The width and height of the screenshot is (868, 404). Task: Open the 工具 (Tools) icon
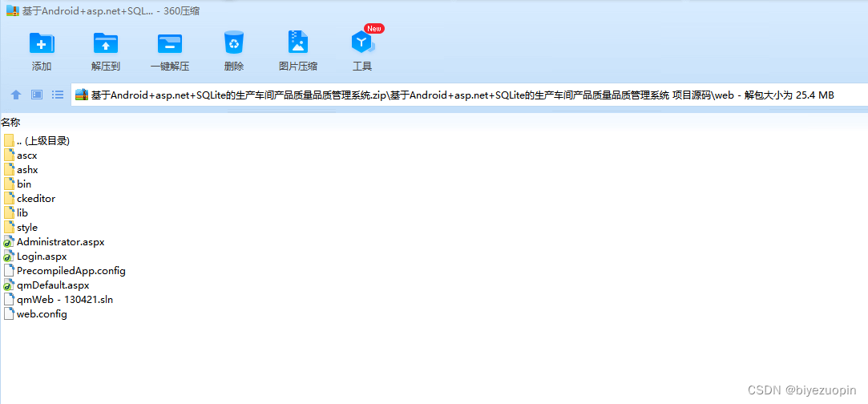[362, 42]
